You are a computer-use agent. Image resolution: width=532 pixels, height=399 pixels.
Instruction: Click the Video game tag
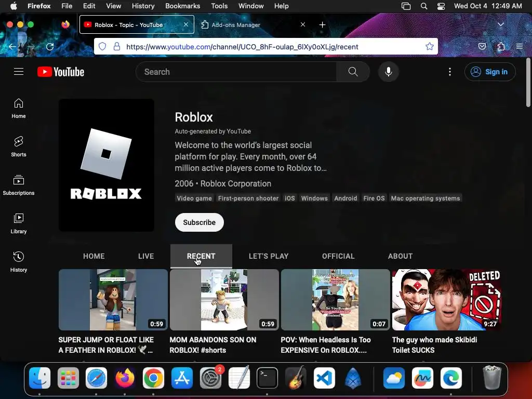click(194, 198)
